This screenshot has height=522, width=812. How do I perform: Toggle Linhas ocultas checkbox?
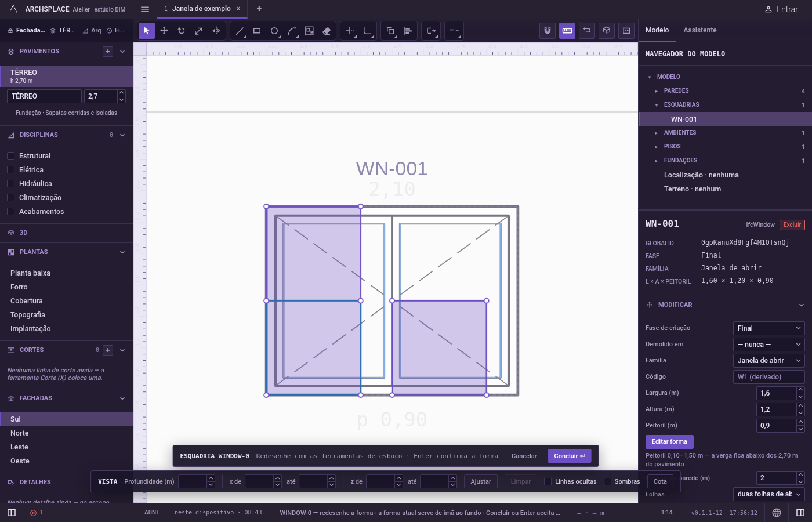[548, 481]
